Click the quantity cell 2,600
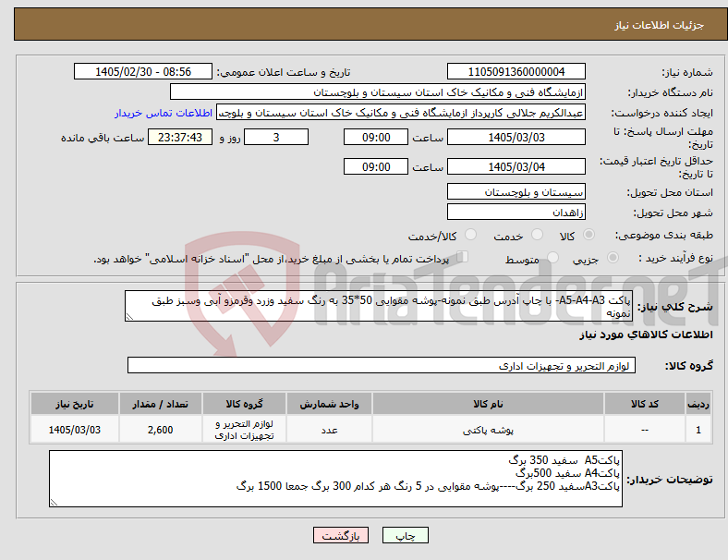The width and height of the screenshot is (728, 560). coord(160,430)
